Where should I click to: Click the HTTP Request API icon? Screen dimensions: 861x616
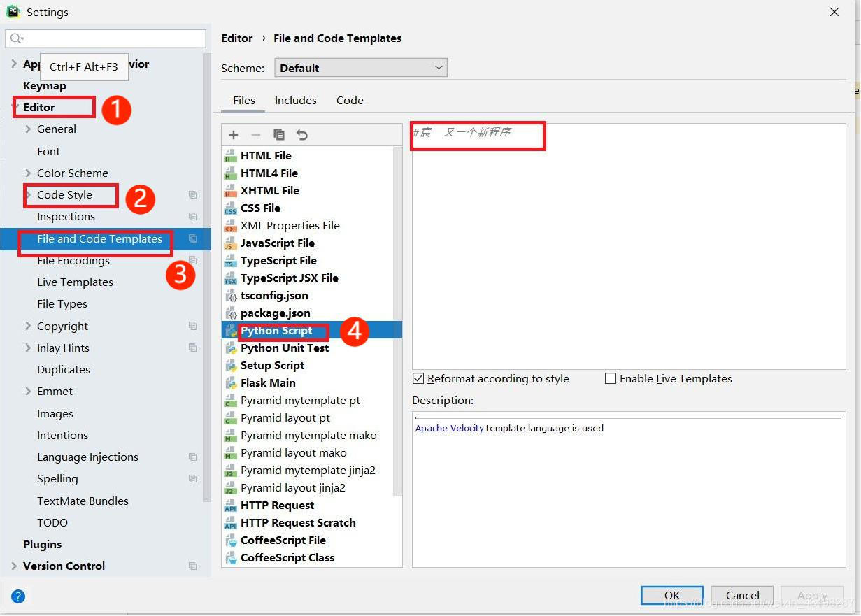230,506
